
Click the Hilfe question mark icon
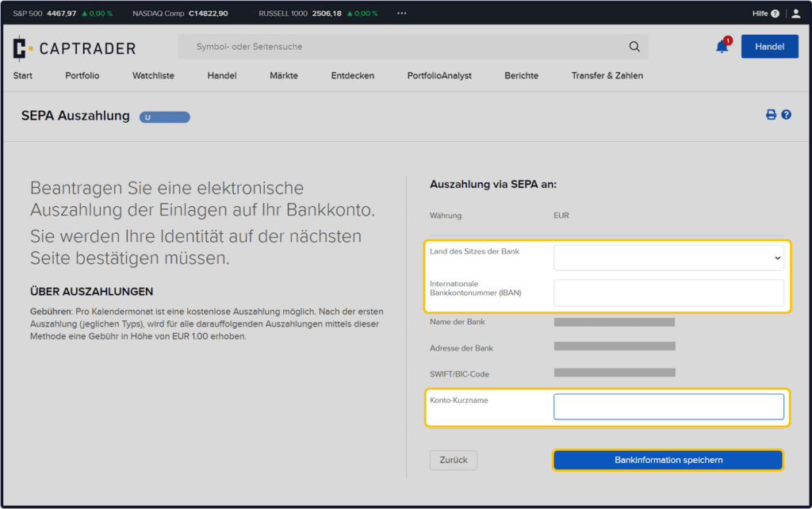[x=776, y=13]
